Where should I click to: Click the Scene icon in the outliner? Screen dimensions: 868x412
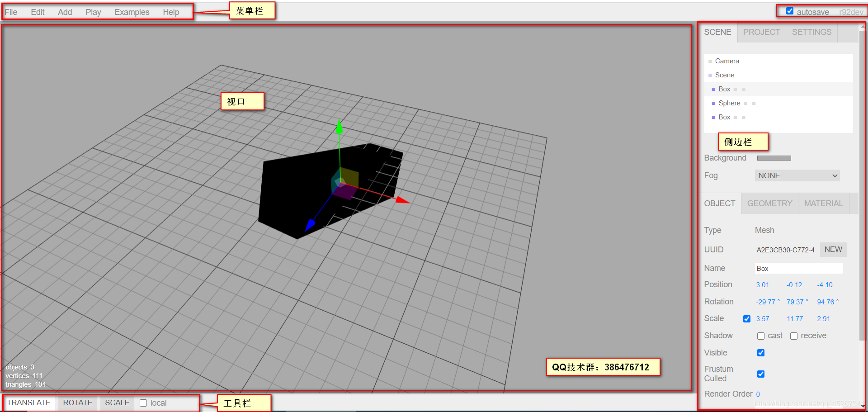(710, 75)
